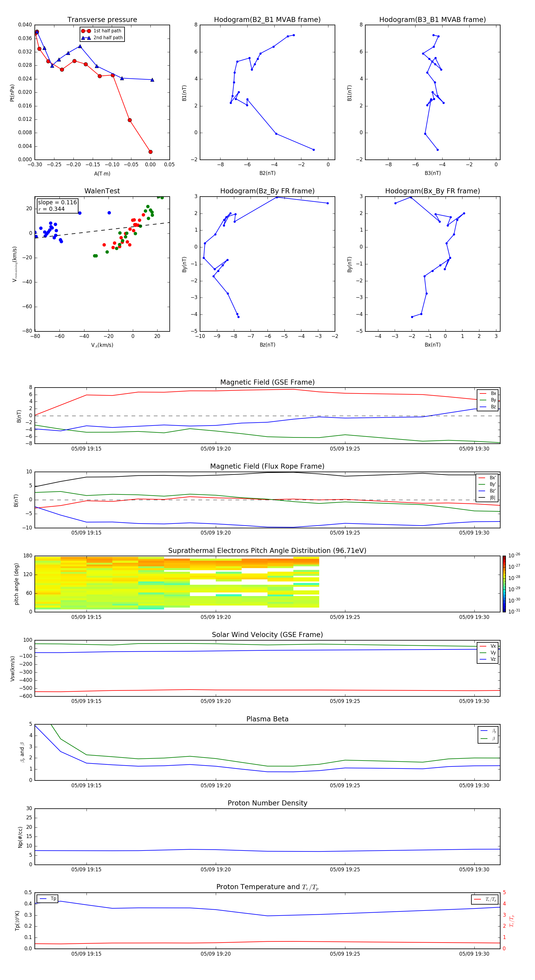Click the Suprathermal Electrons Pitch Angle Distribution title
Image resolution: width=535 pixels, height=980 pixels.
(x=267, y=551)
